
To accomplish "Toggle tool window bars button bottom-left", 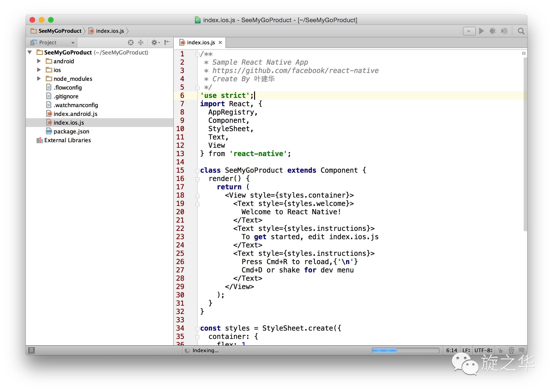I will point(31,350).
